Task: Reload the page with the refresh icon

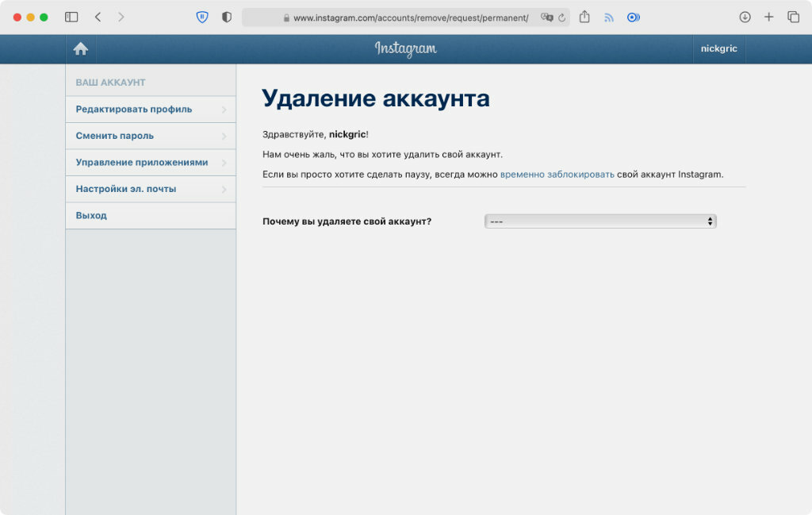Action: point(562,17)
